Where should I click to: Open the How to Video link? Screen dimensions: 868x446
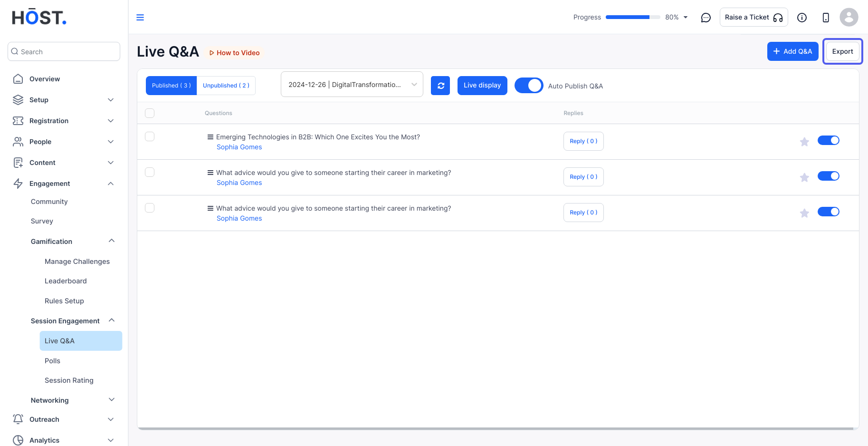click(x=235, y=53)
